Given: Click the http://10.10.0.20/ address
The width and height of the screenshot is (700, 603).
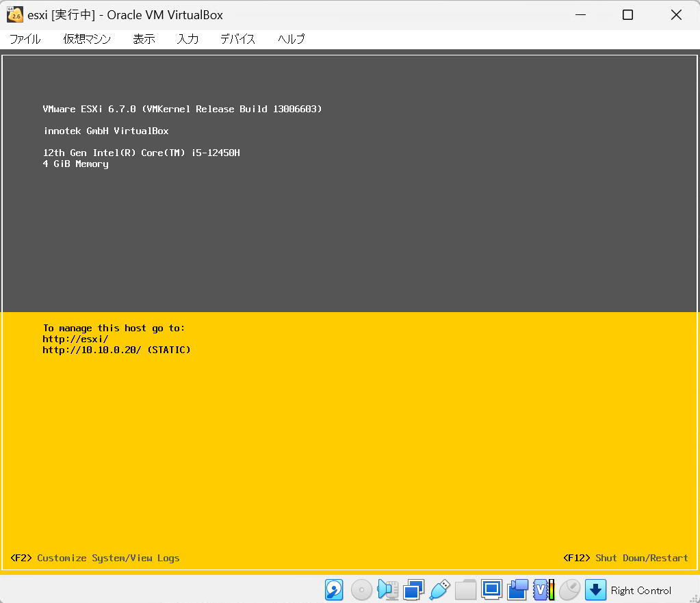Looking at the screenshot, I should click(x=92, y=350).
